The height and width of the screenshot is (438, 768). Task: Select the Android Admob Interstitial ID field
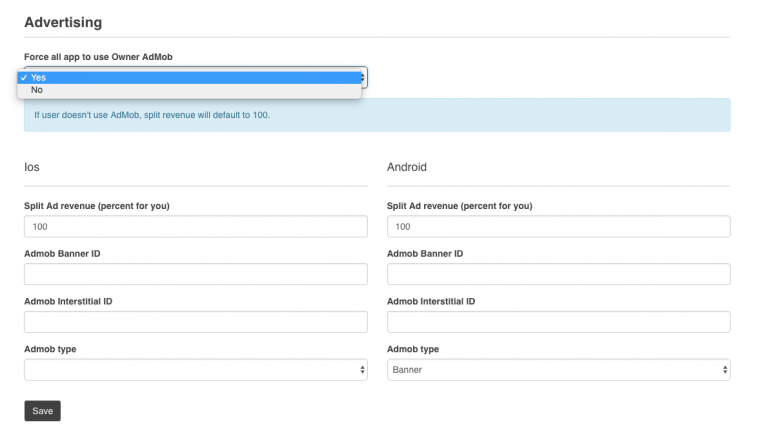pyautogui.click(x=558, y=322)
